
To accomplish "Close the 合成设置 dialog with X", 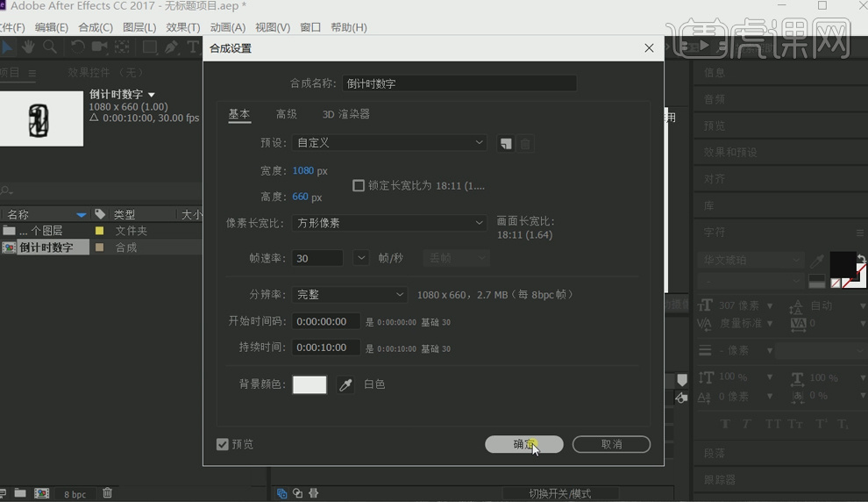I will pyautogui.click(x=650, y=48).
